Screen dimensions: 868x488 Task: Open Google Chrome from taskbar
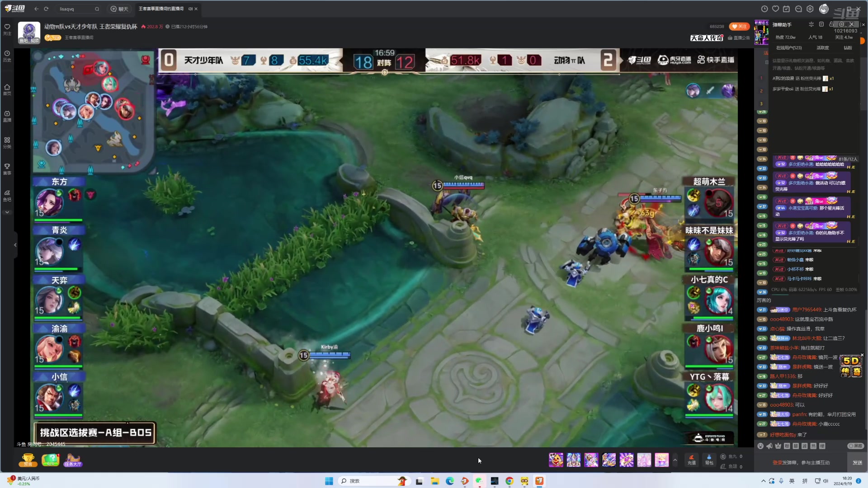pyautogui.click(x=509, y=481)
